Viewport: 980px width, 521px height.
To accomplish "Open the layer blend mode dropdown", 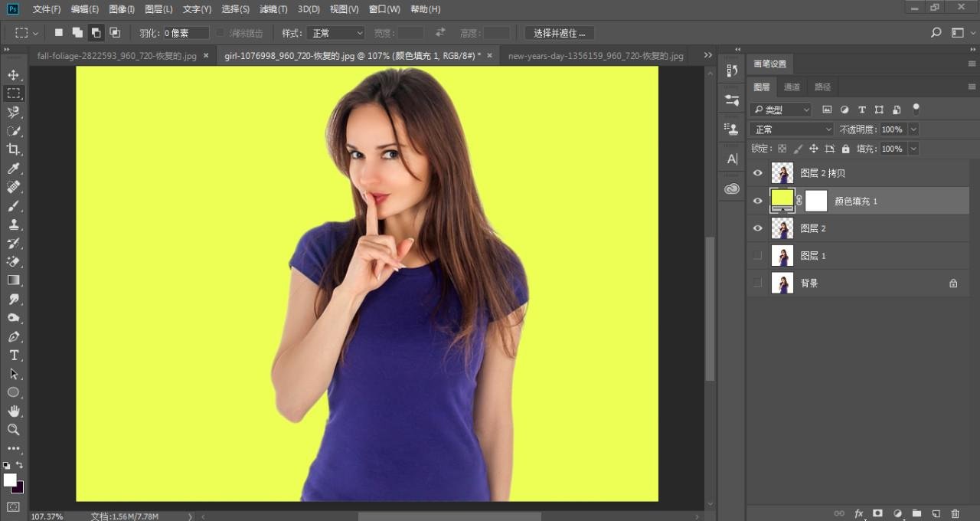I will [x=792, y=129].
